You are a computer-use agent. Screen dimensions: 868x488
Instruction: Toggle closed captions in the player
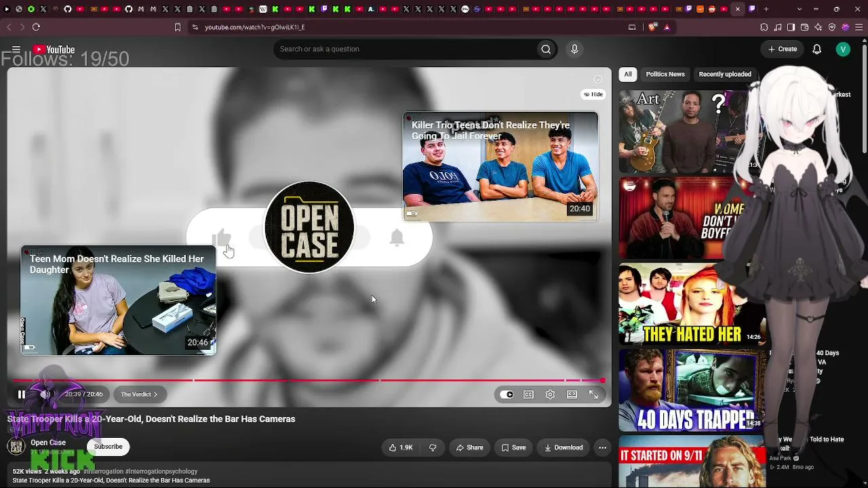click(528, 394)
